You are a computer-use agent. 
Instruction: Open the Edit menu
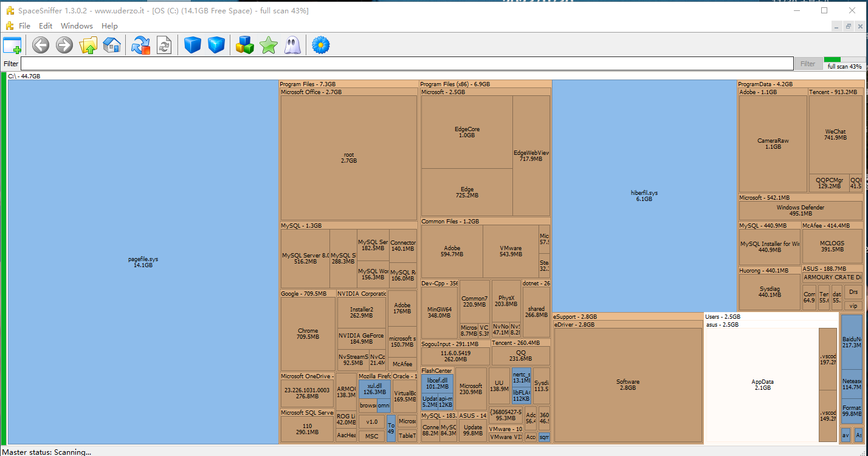click(46, 26)
